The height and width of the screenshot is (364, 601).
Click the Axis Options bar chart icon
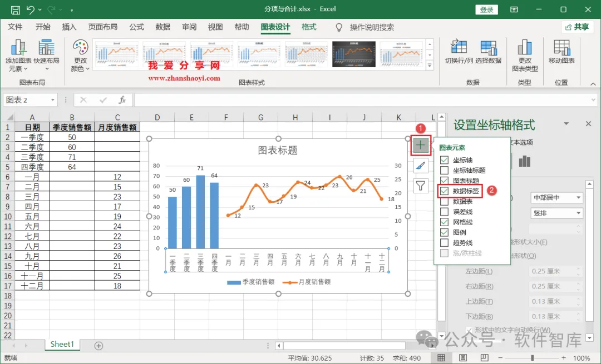[524, 161]
